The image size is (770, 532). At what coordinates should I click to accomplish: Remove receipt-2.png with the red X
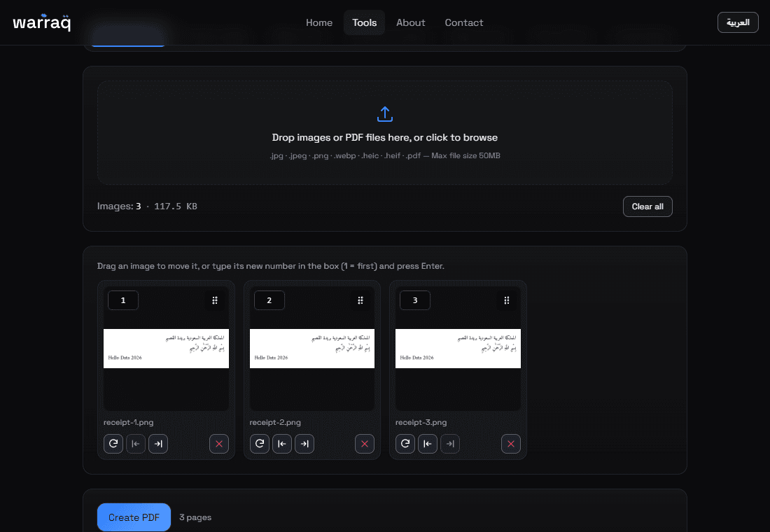coord(365,444)
